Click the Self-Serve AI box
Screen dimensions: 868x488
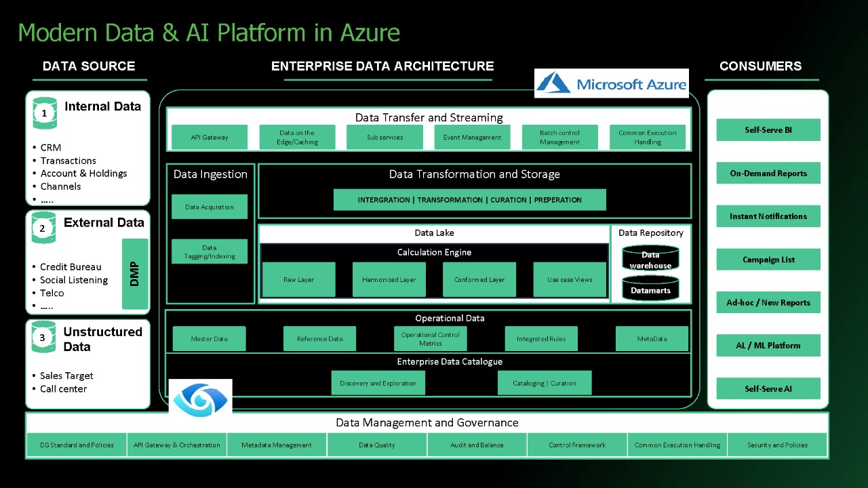768,389
